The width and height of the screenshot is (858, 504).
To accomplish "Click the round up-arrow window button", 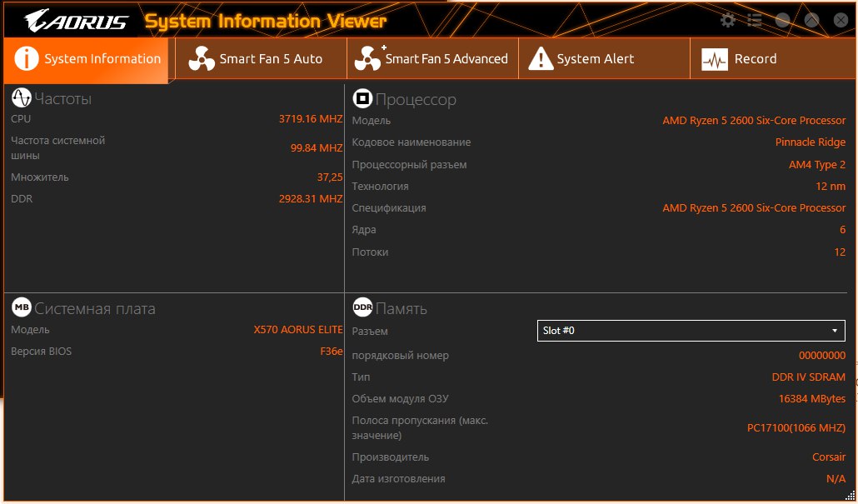I will [812, 20].
